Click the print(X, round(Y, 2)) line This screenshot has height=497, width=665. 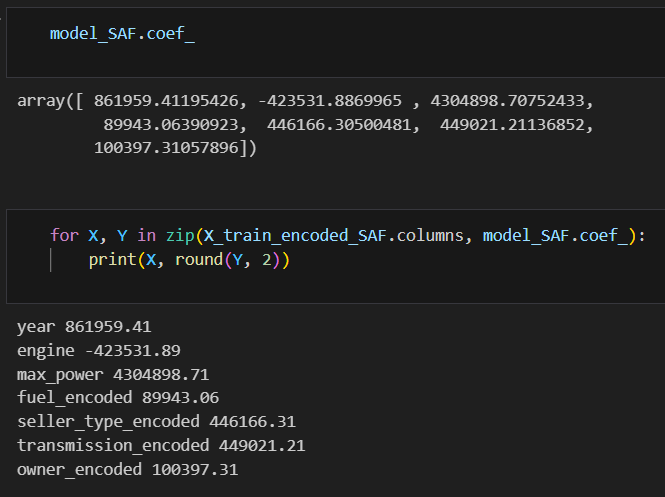pos(189,260)
